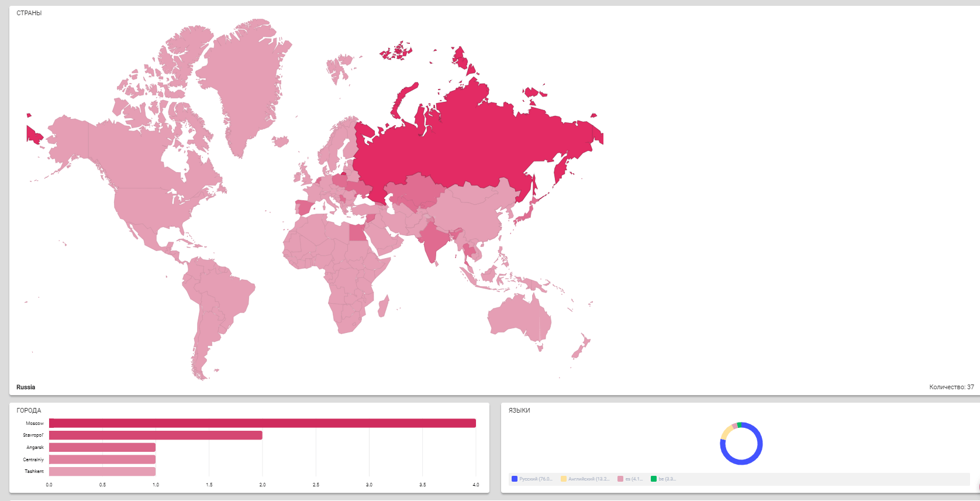Viewport: 980px width, 501px height.
Task: Select the Stavropol' bar
Action: [156, 435]
